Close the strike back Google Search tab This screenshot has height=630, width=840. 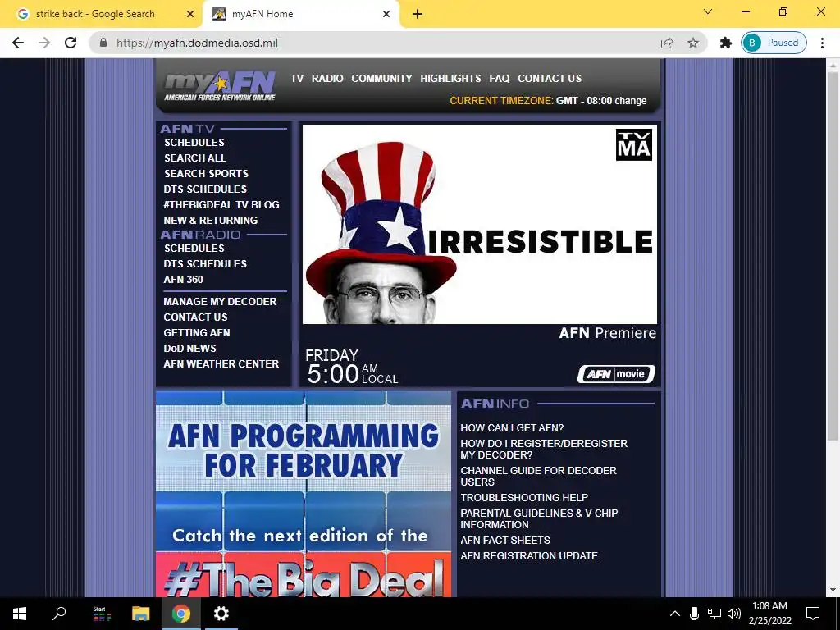[190, 14]
